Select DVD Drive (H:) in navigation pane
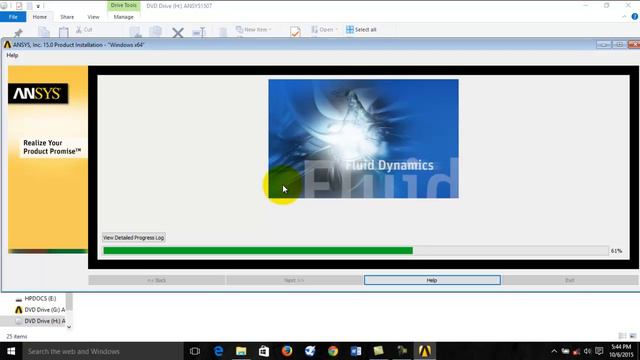Image resolution: width=640 pixels, height=360 pixels. [40, 321]
